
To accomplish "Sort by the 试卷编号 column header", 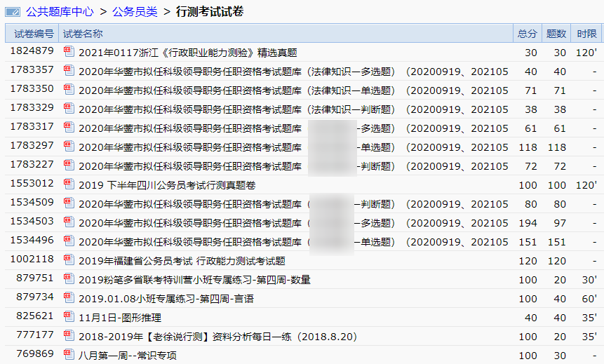I will point(32,34).
